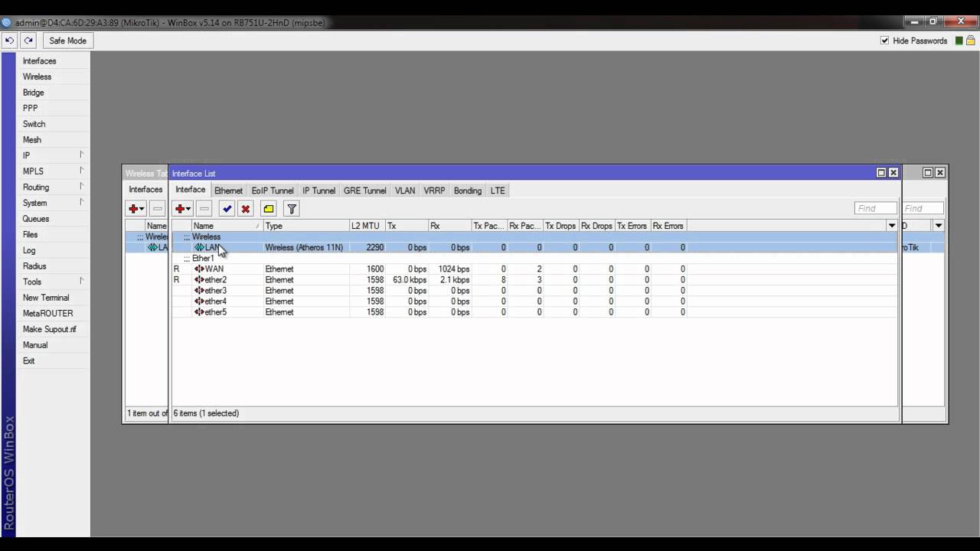
Task: Click the Undo arrow in WinBox toolbar
Action: point(9,41)
